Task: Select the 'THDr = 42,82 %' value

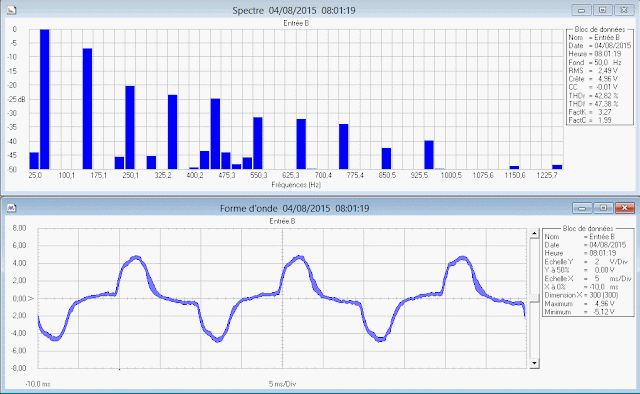Action: 593,96
